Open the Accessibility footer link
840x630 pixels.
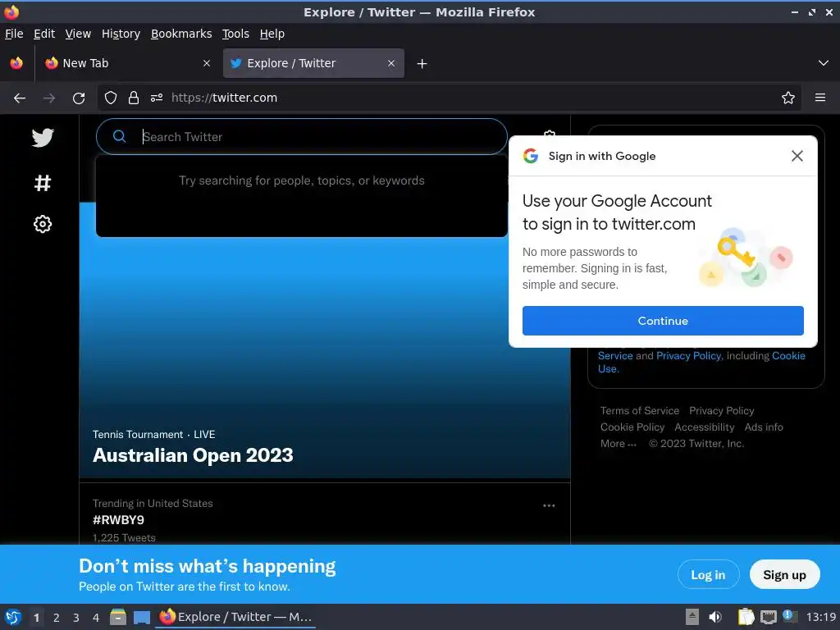[x=704, y=427]
